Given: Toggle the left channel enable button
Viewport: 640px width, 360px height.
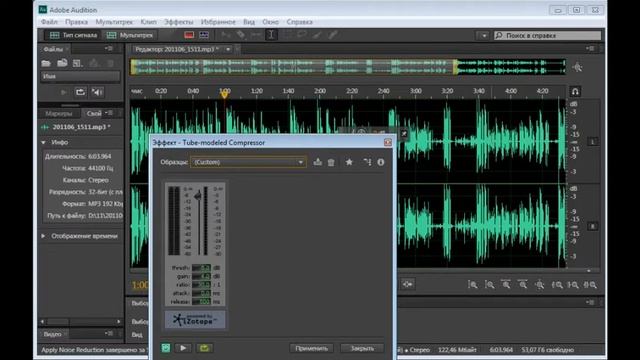Looking at the screenshot, I should click(593, 142).
